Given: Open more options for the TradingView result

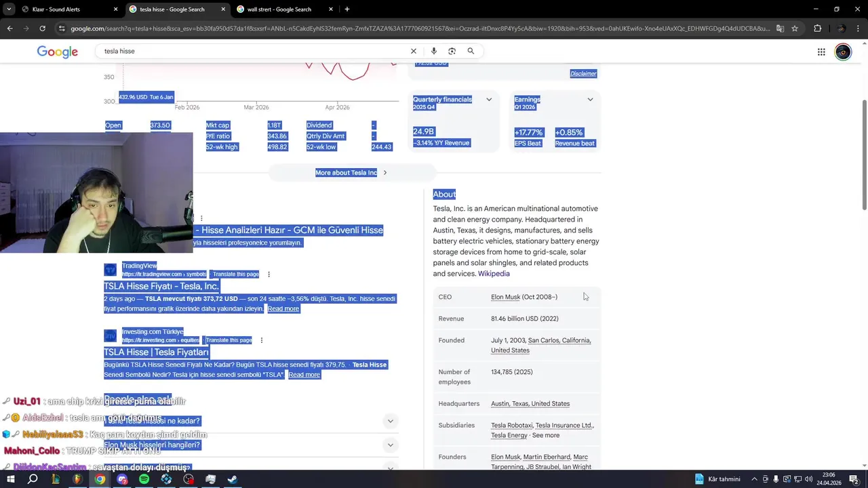Looking at the screenshot, I should (269, 274).
